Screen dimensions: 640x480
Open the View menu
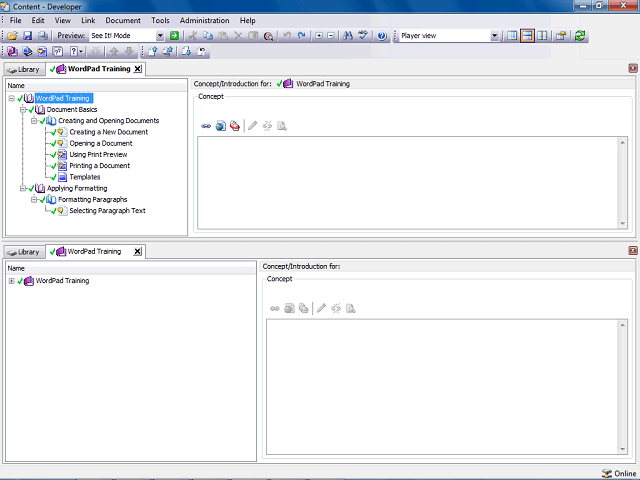tap(62, 20)
